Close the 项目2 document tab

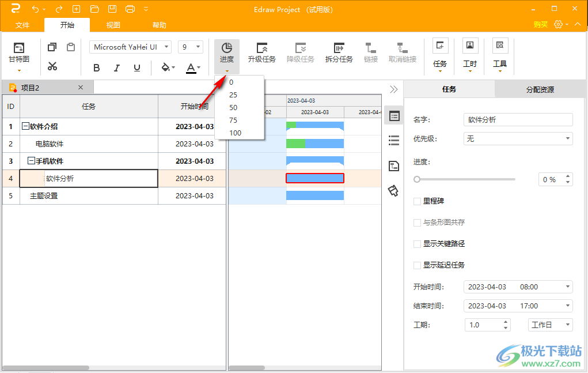pos(81,88)
